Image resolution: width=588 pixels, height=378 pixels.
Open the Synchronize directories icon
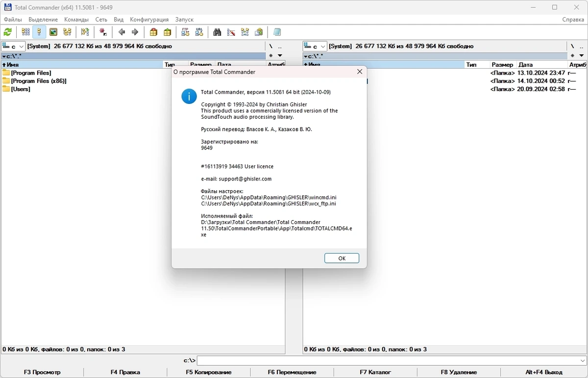click(245, 32)
